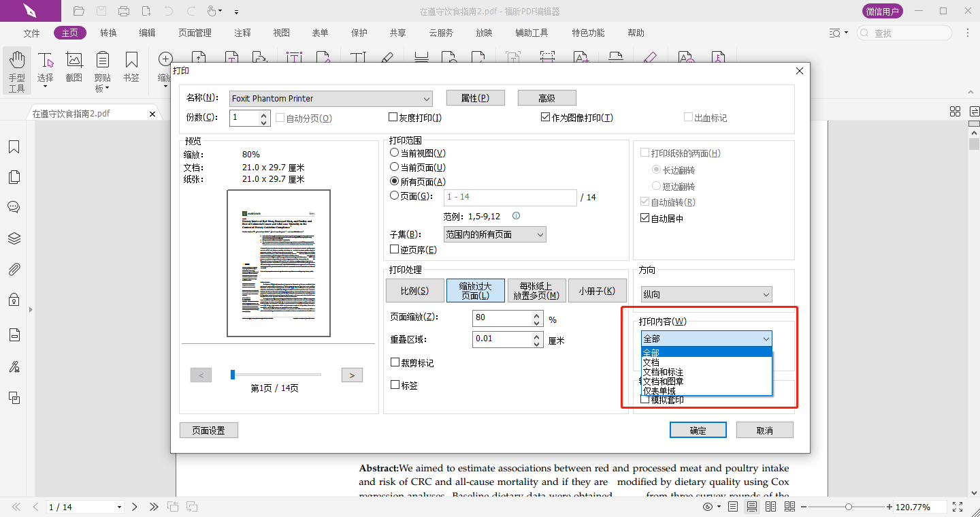980x517 pixels.
Task: Open the page thumbnails panel
Action: [14, 176]
